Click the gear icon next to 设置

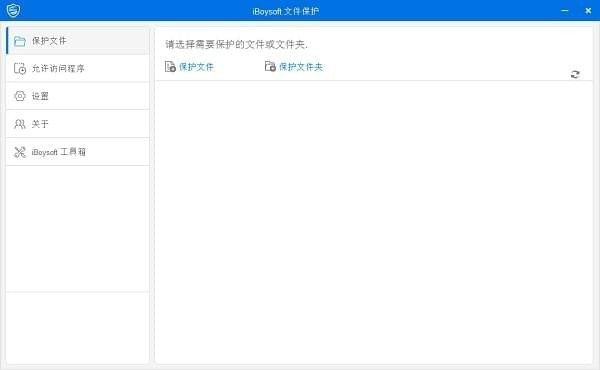(20, 96)
